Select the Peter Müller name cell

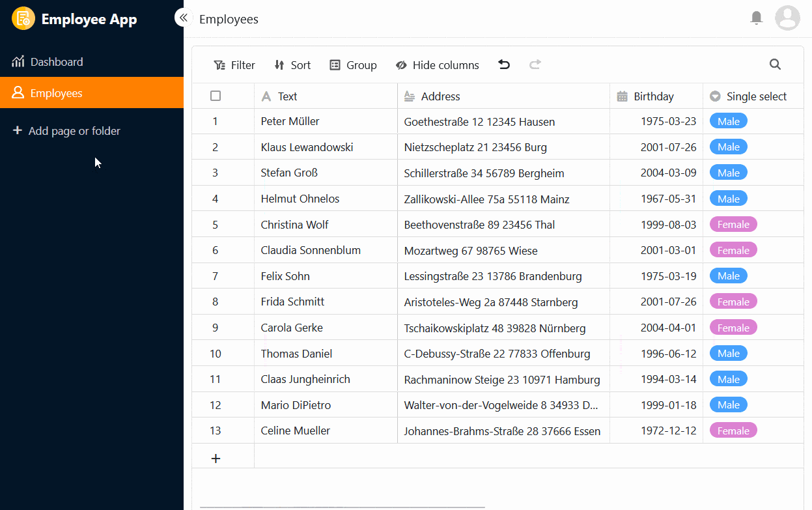290,121
